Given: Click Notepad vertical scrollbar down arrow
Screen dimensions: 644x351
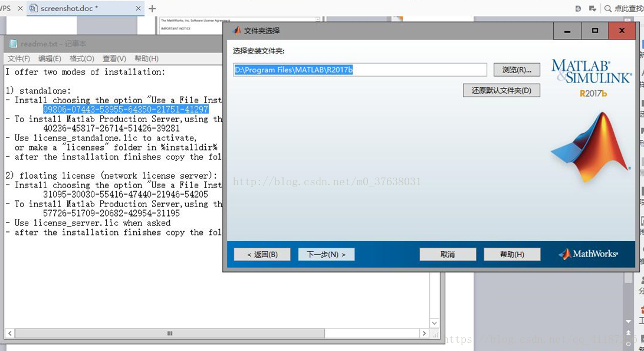Looking at the screenshot, I should 434,323.
